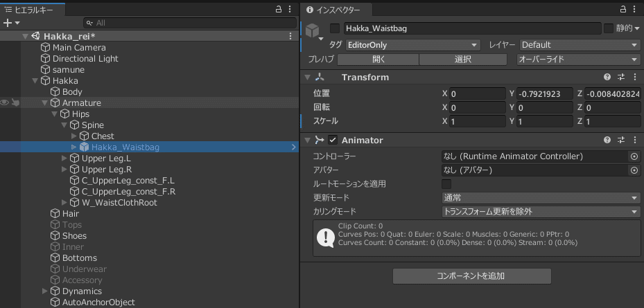
Task: Open Animator component presets icon
Action: coord(620,141)
